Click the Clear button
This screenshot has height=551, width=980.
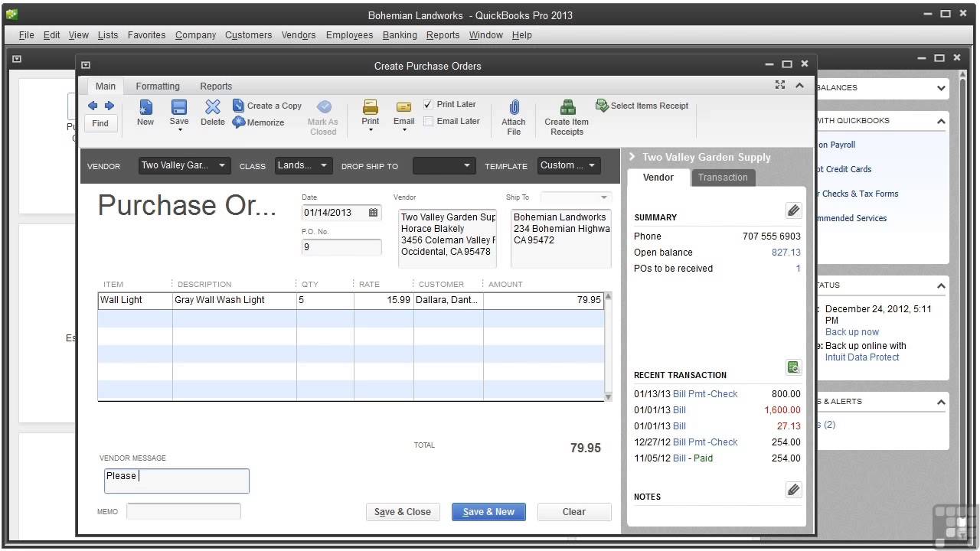pos(574,512)
